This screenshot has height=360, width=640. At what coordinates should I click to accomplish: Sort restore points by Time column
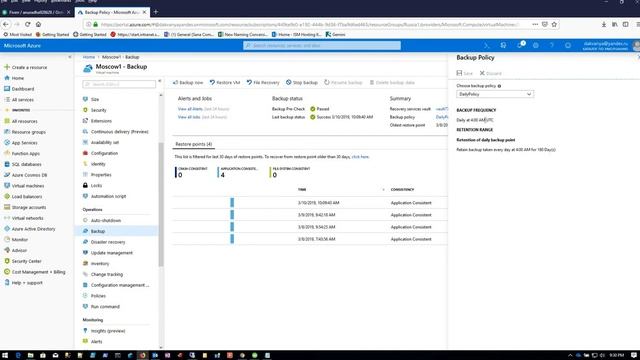tap(302, 190)
